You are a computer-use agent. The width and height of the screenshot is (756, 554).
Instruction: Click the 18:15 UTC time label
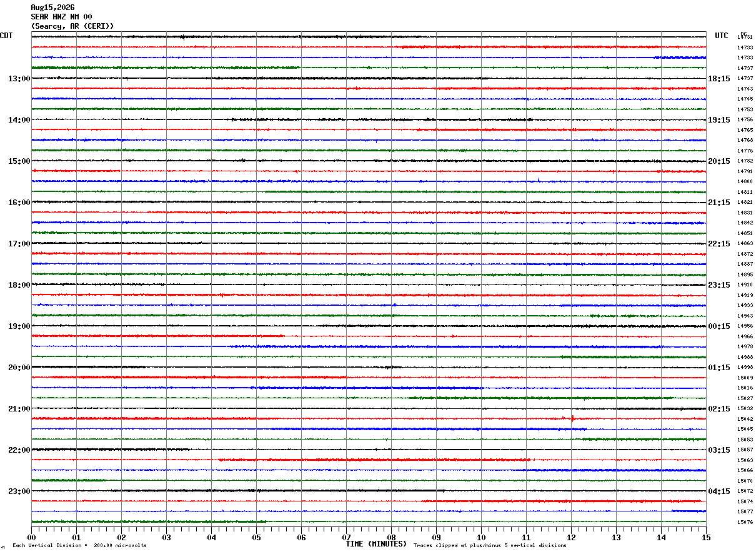[719, 79]
